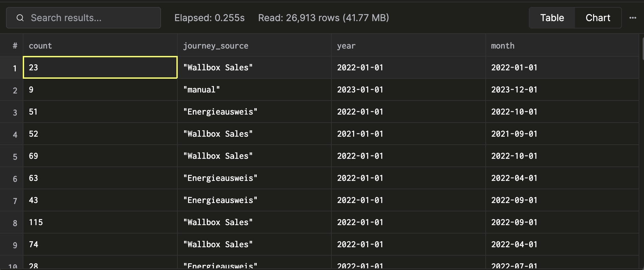Select the count cell with value 115
This screenshot has width=644, height=270.
tap(100, 222)
